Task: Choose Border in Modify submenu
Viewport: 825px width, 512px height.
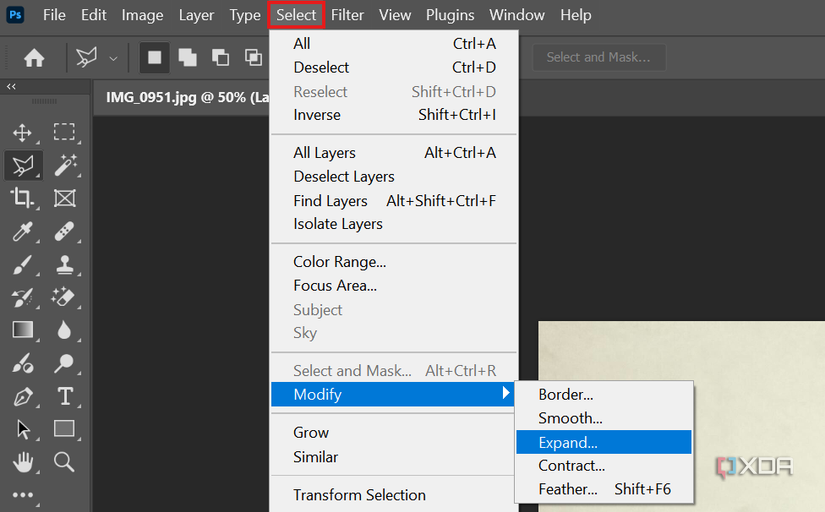Action: coord(604,395)
